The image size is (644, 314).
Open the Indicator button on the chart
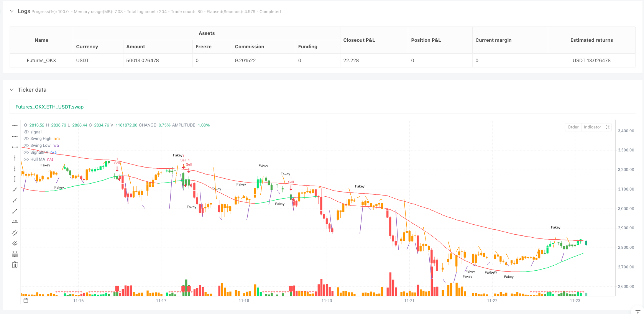click(x=592, y=127)
